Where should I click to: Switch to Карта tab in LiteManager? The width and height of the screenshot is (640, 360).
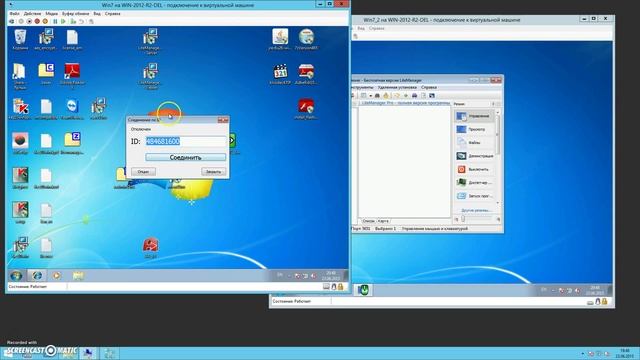[x=383, y=221]
